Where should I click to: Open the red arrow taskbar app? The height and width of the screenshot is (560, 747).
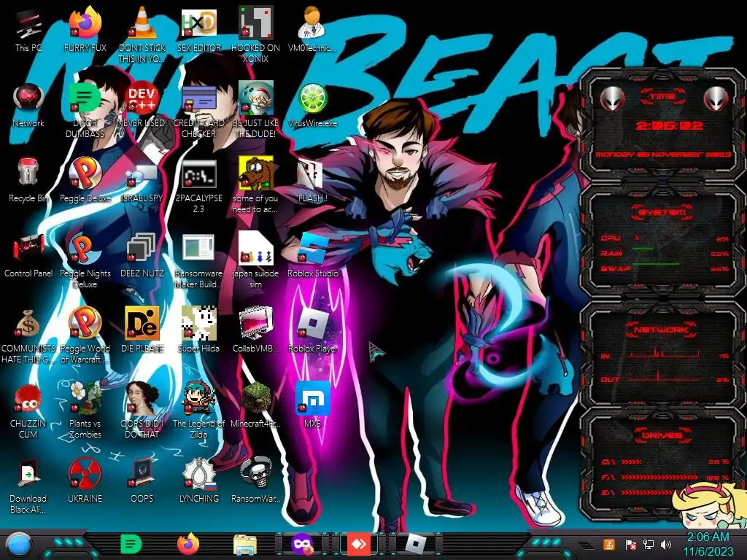(358, 544)
